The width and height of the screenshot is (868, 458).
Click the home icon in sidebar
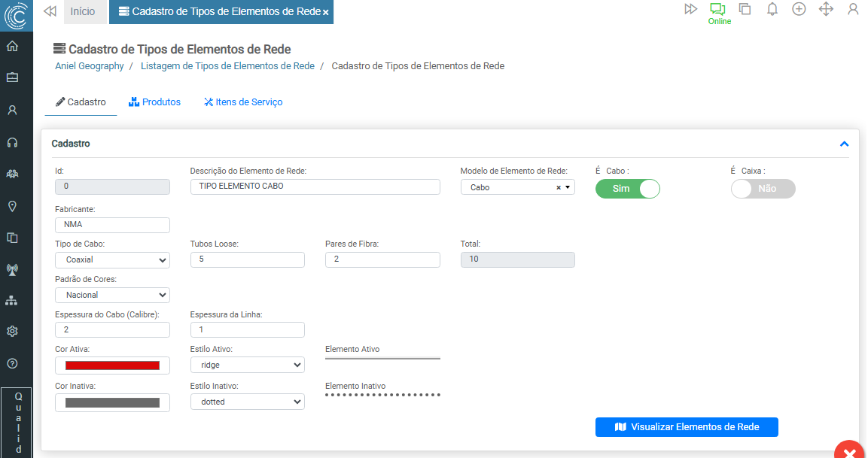point(12,46)
